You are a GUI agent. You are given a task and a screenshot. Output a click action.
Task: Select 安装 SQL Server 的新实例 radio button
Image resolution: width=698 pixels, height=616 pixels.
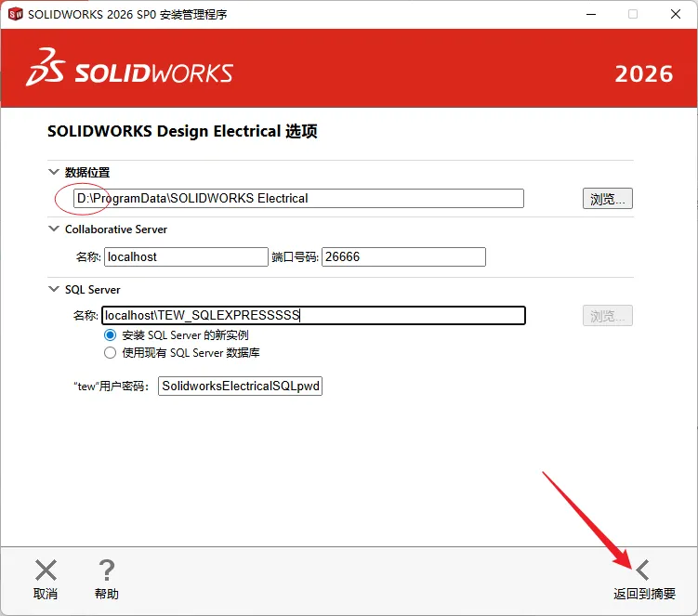(x=110, y=334)
